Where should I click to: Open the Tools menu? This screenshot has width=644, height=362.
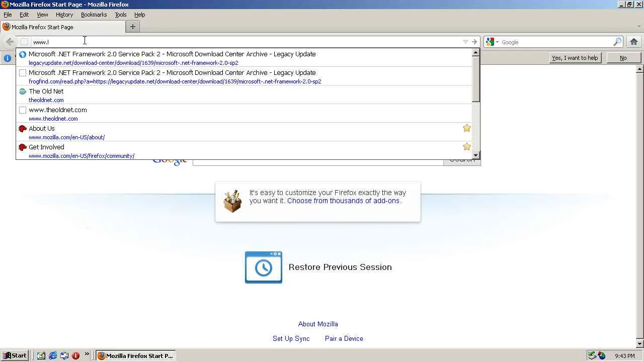click(x=121, y=15)
